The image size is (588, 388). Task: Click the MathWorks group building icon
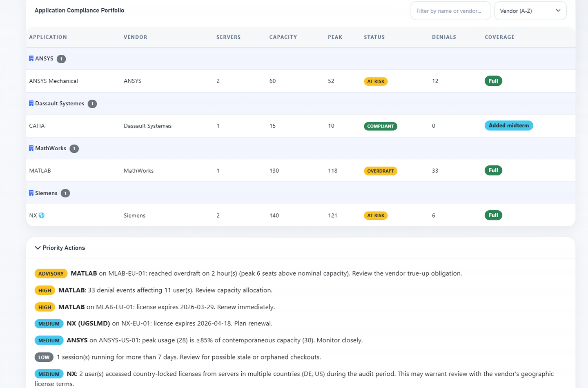(31, 148)
